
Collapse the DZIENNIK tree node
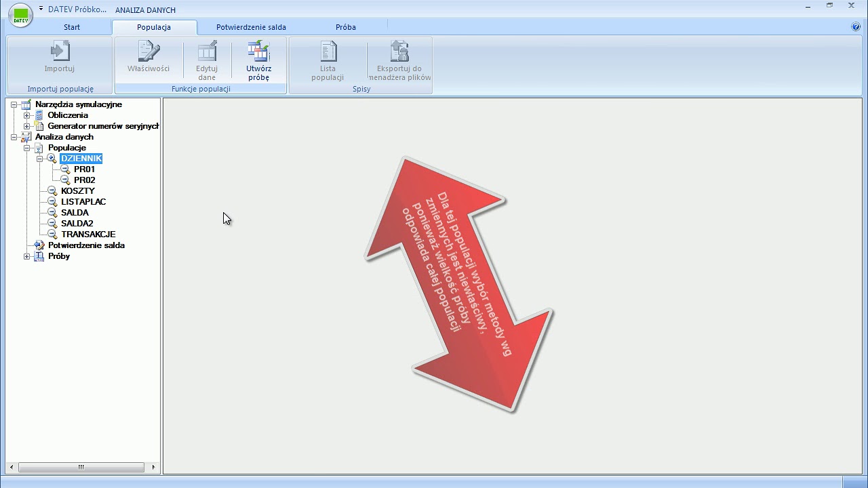(x=39, y=159)
